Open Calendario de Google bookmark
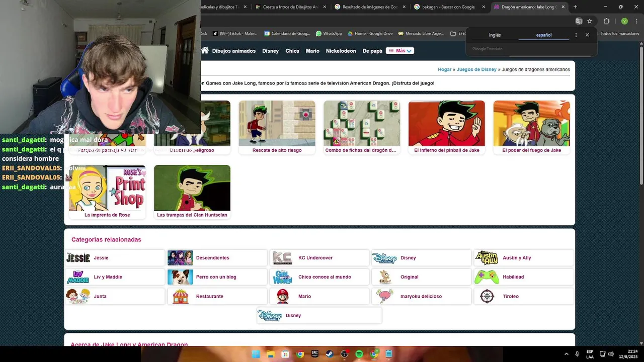This screenshot has width=644, height=362. click(x=287, y=34)
